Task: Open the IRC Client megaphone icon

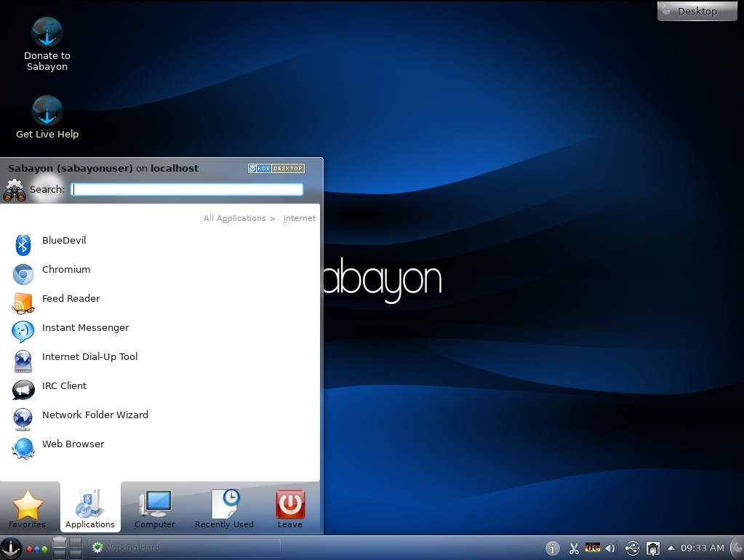Action: [23, 390]
